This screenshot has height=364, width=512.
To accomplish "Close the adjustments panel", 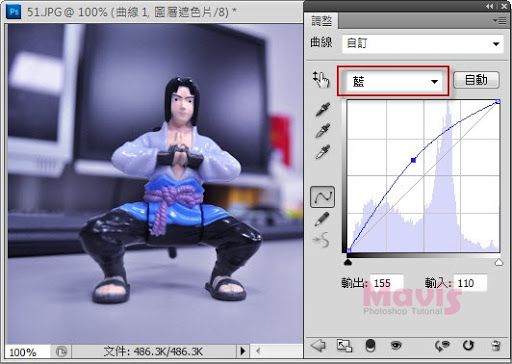I will click(504, 6).
